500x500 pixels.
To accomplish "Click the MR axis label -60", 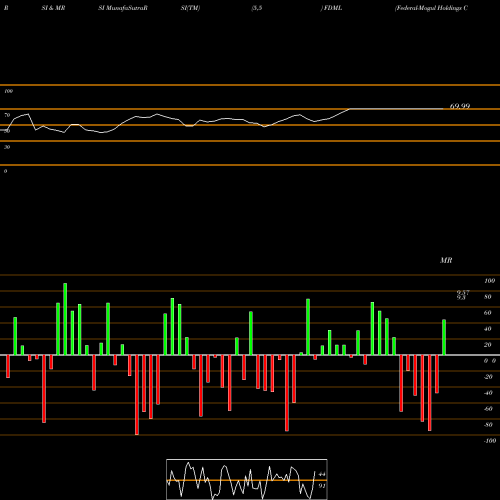I will point(488,409).
